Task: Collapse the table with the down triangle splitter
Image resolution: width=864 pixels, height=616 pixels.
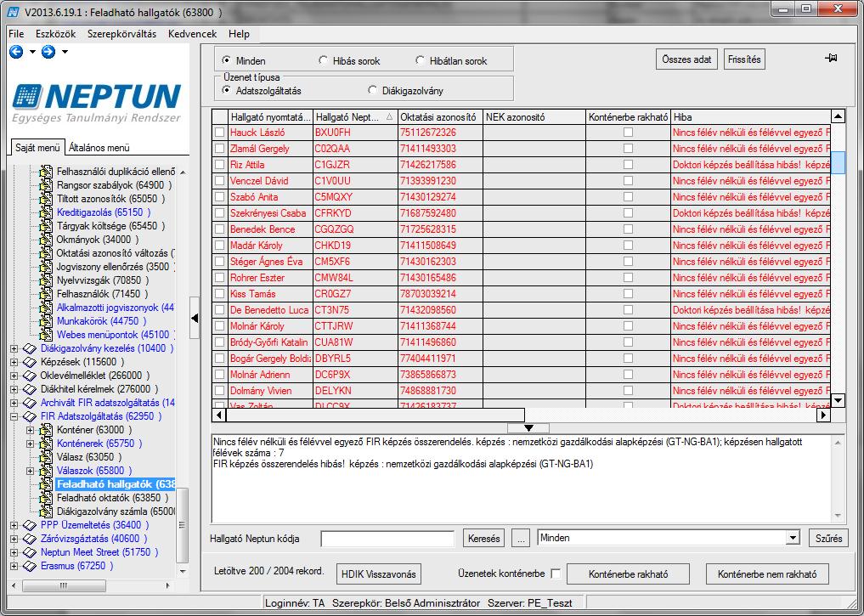Action: coord(528,428)
